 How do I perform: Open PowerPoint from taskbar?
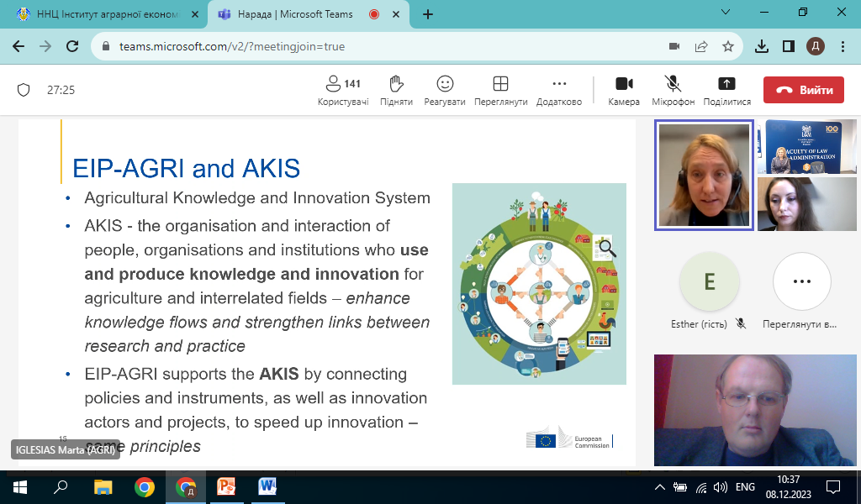(x=226, y=487)
